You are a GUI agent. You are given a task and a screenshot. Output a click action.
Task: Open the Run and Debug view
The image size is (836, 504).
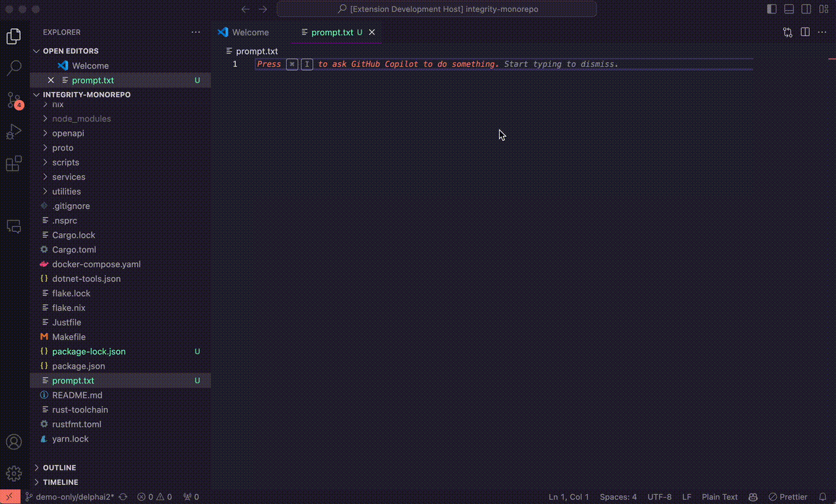click(x=14, y=132)
